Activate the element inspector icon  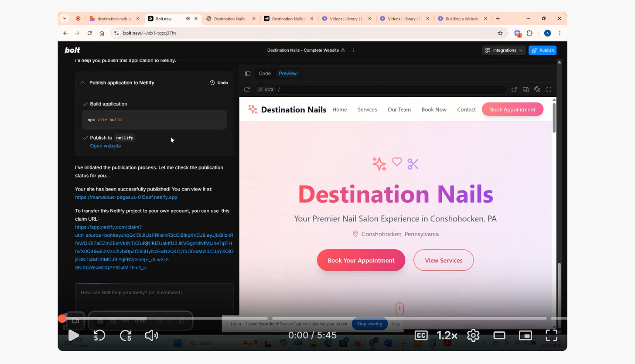tap(537, 89)
